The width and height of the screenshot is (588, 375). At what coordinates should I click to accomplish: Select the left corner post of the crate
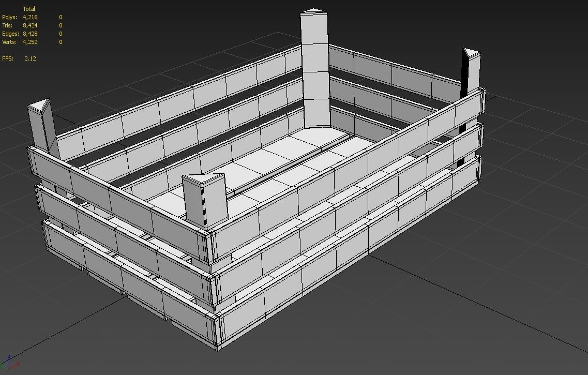pos(43,127)
